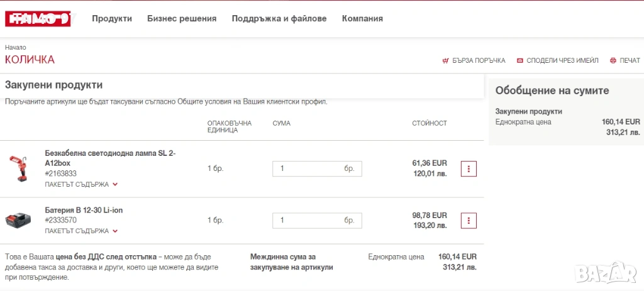The height and width of the screenshot is (291, 644).
Task: Click the share via email envelope icon
Action: pyautogui.click(x=519, y=61)
